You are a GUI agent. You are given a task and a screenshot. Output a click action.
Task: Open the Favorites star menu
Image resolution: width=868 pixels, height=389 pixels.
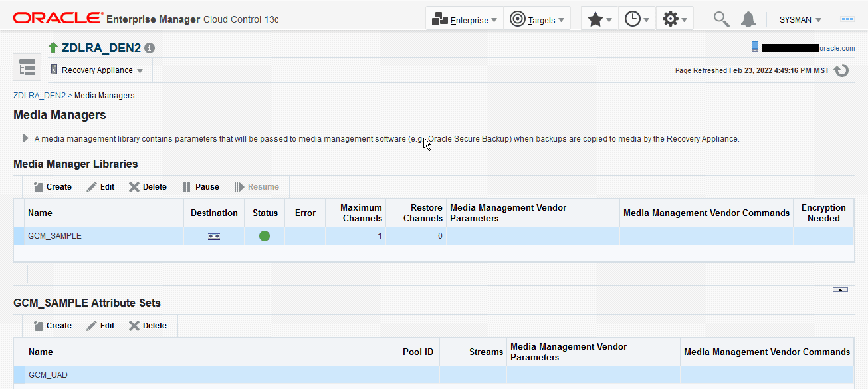(599, 19)
